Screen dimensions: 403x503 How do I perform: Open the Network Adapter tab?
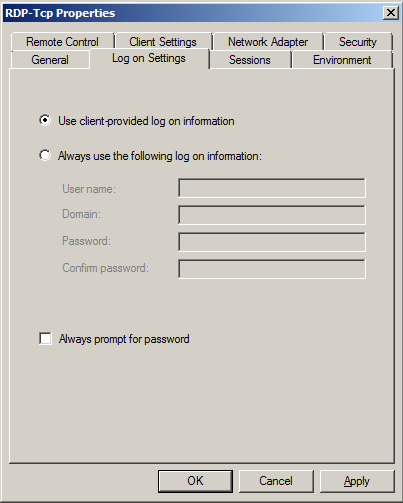click(268, 42)
